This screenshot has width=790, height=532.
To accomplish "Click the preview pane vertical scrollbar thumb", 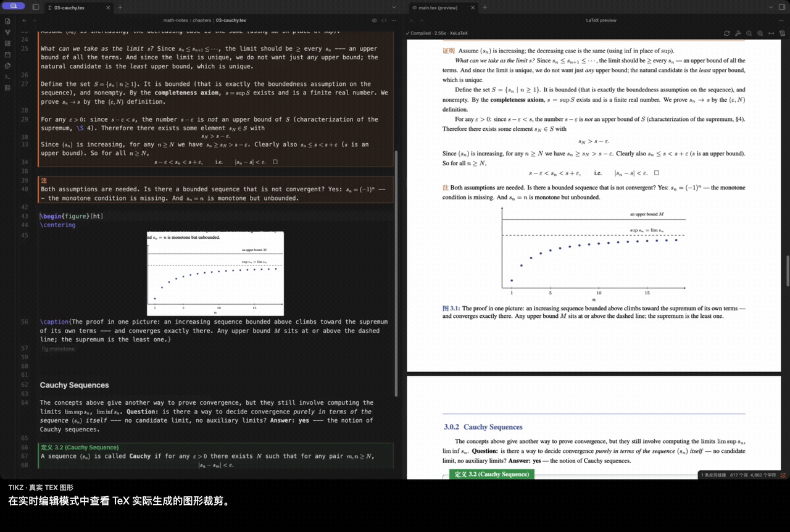I will pos(788,270).
